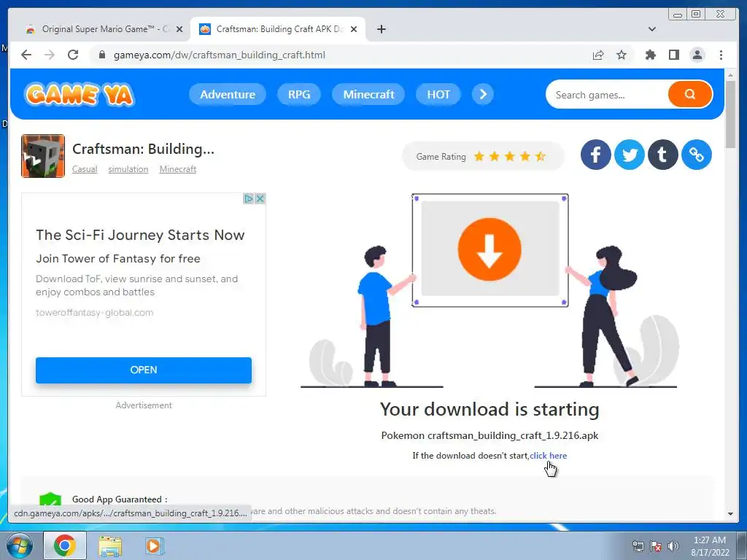Click the AdChoices icon on the ad
The height and width of the screenshot is (560, 747).
click(x=248, y=198)
